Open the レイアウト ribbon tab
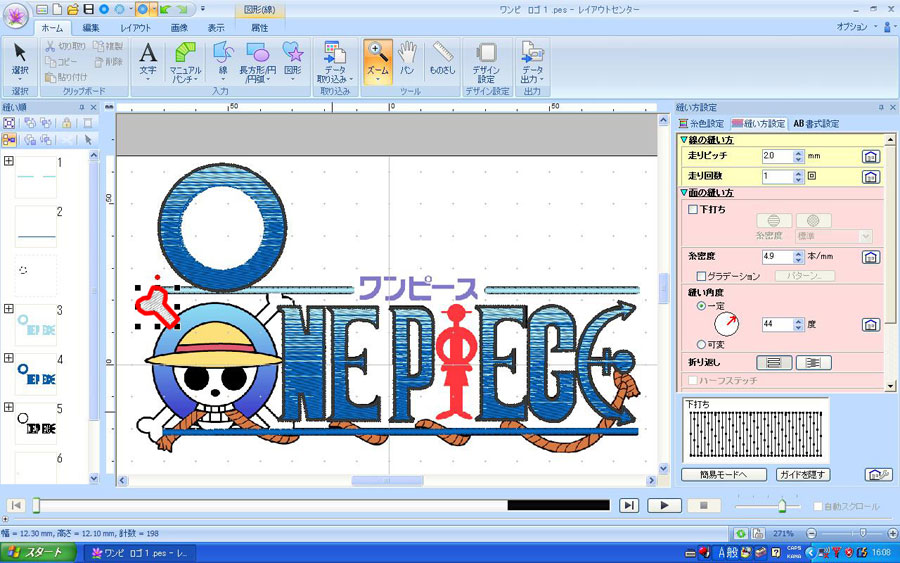This screenshot has width=900, height=563. (x=136, y=28)
